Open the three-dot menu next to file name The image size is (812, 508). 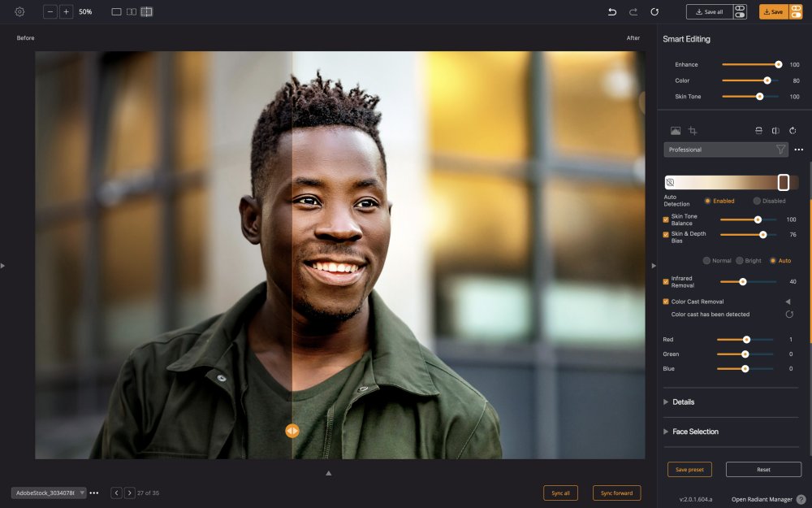tap(94, 493)
